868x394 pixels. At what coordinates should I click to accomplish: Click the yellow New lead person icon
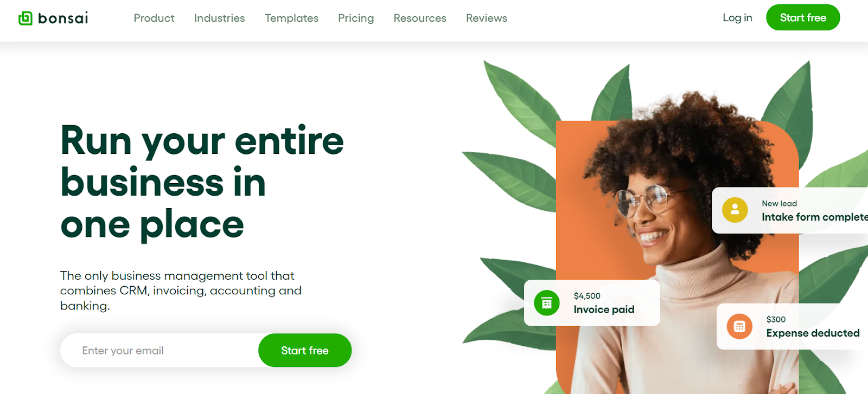[x=735, y=210]
